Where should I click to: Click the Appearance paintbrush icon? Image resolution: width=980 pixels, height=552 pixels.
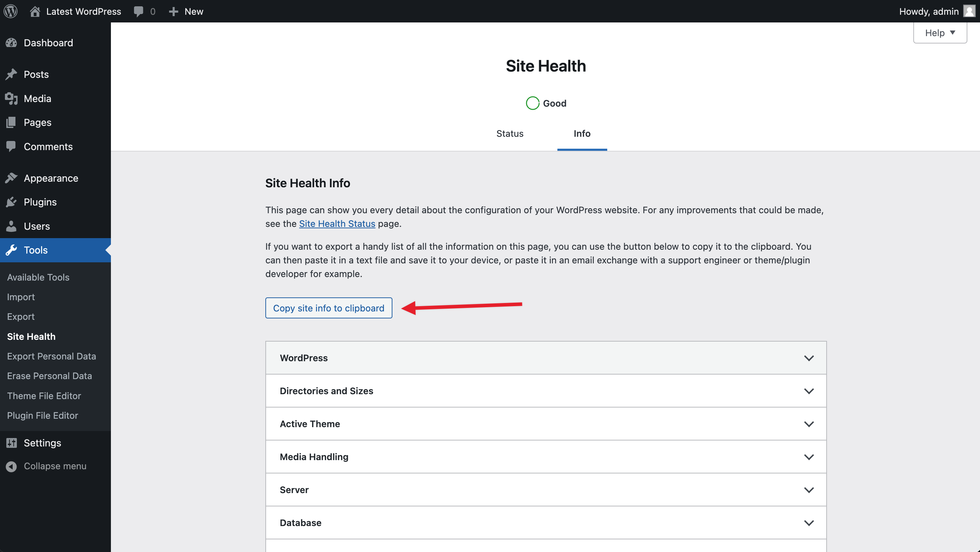[x=12, y=178]
